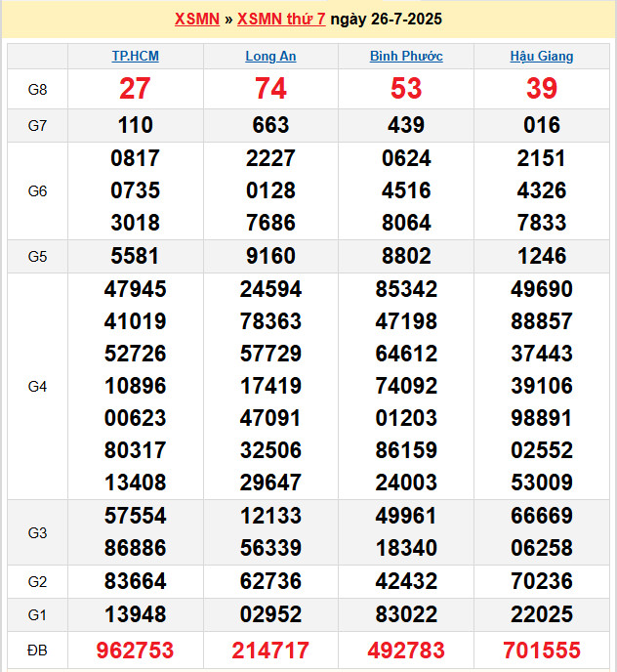The width and height of the screenshot is (617, 672).
Task: Click G2 number 62736
Action: 270,581
